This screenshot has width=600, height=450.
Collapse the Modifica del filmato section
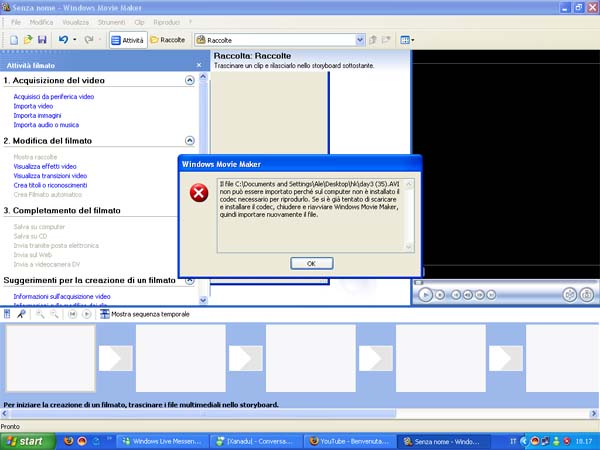click(189, 141)
